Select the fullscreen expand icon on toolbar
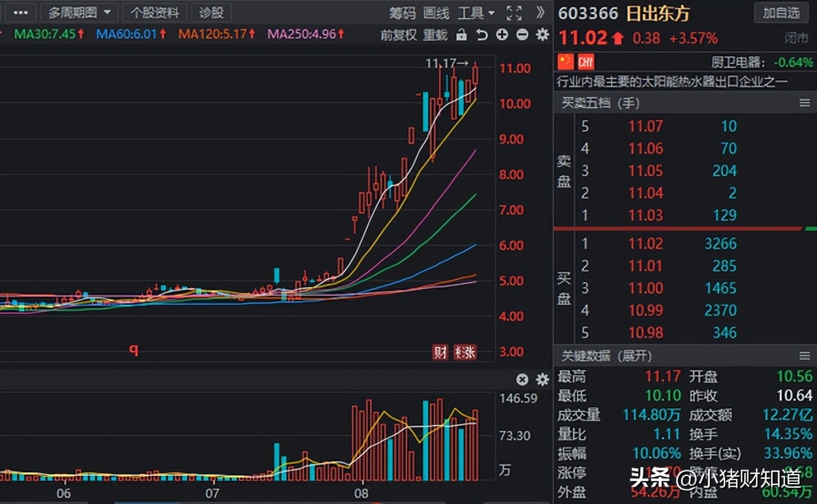Image resolution: width=817 pixels, height=504 pixels. 513,13
